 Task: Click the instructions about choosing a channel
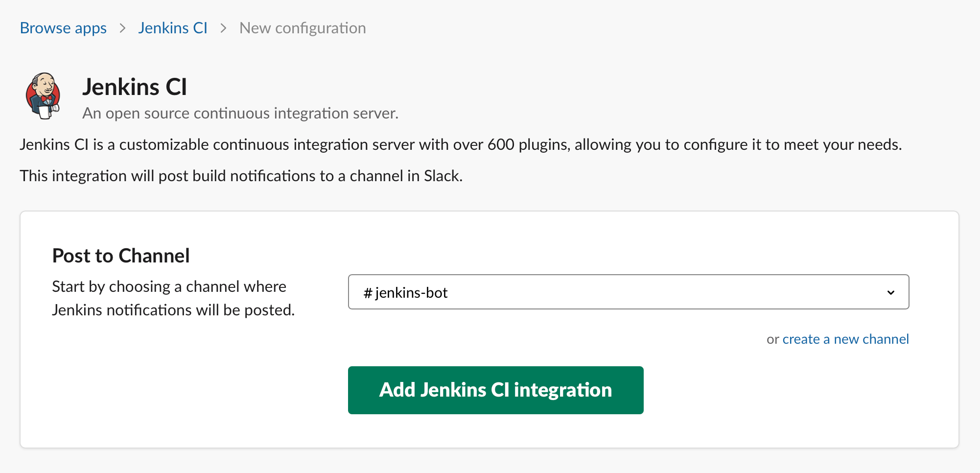click(173, 298)
